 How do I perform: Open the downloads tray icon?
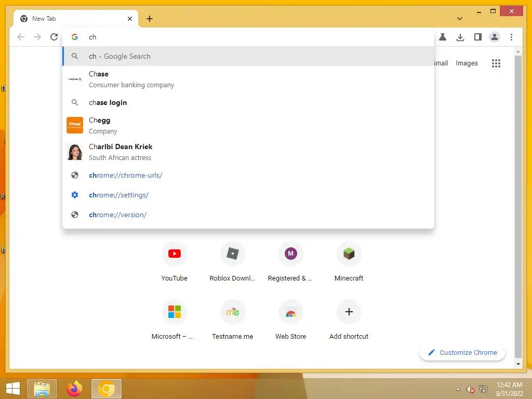(x=460, y=37)
